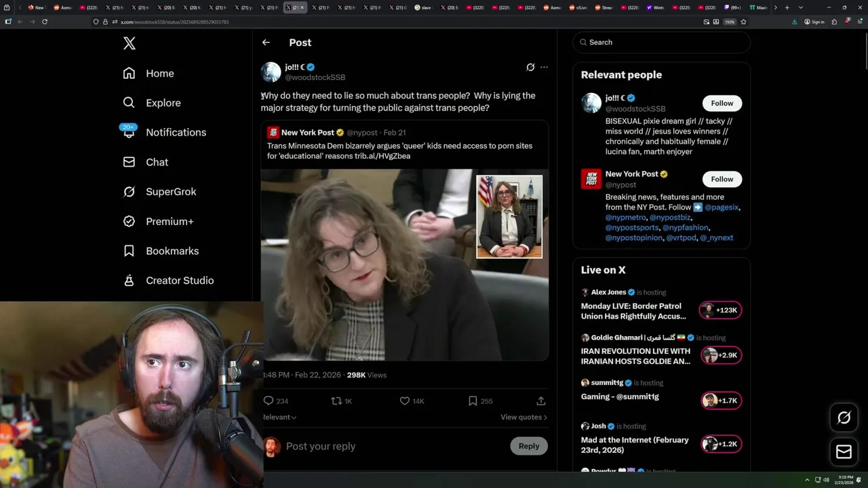Open the trib.al/HVgZbea link
Screen dimensions: 868x488
click(382, 156)
